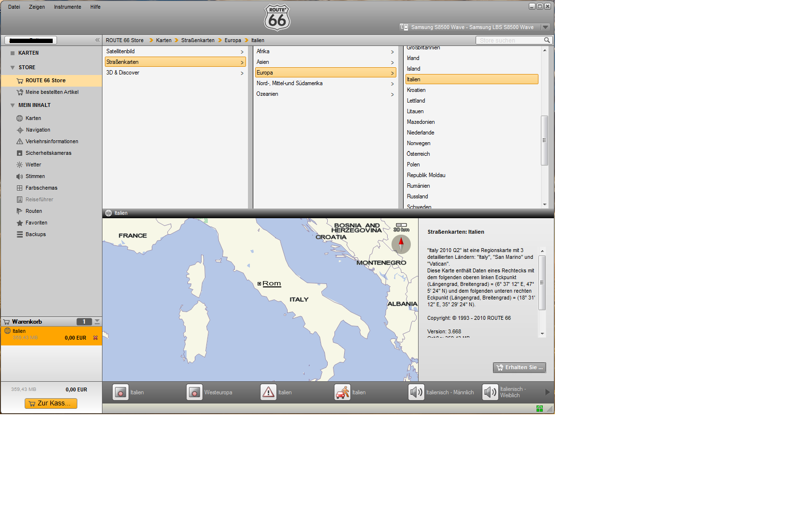
Task: Click ROUTE 66 Store in the breadcrumb
Action: point(125,40)
